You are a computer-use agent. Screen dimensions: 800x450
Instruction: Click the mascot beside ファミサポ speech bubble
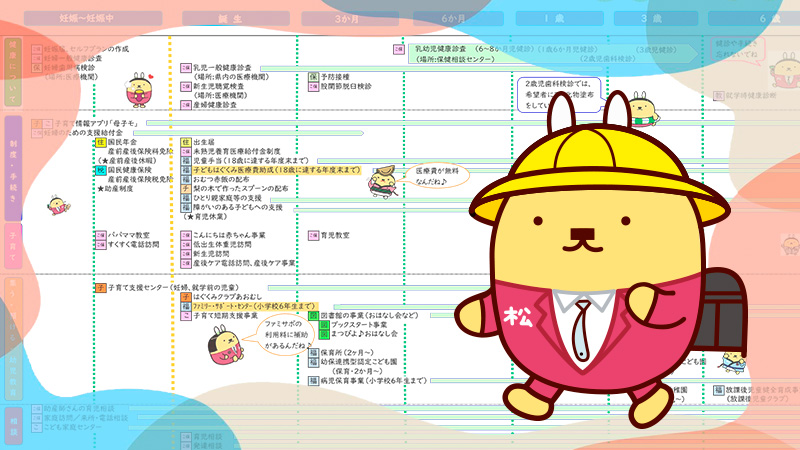[x=226, y=345]
